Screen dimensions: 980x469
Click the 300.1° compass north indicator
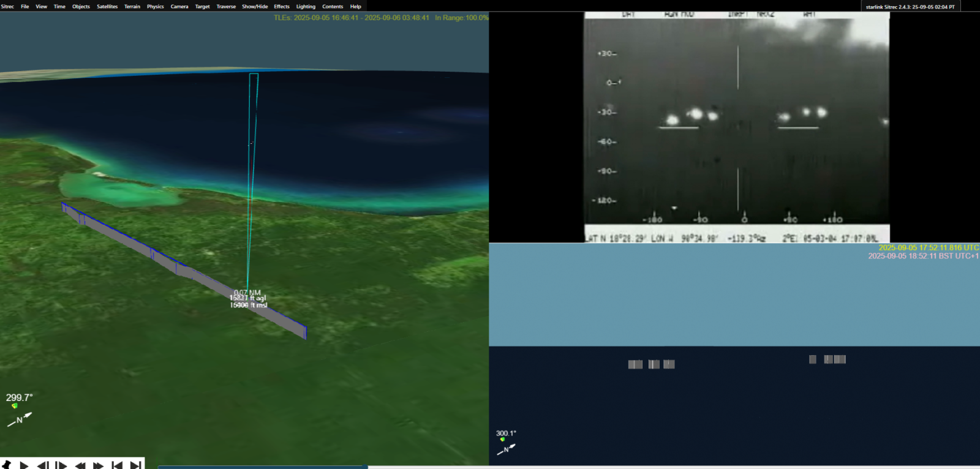click(506, 449)
